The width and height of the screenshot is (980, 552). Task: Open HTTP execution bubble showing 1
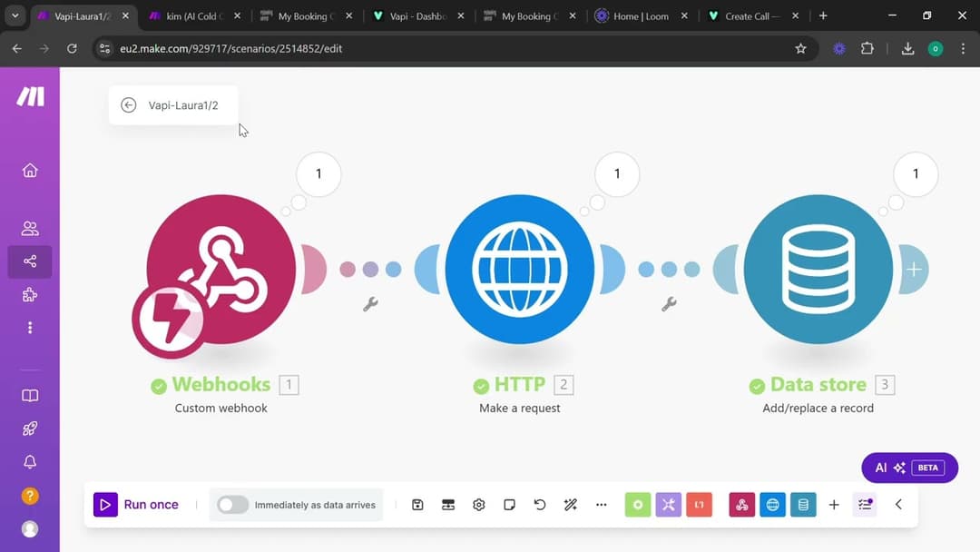(x=617, y=173)
